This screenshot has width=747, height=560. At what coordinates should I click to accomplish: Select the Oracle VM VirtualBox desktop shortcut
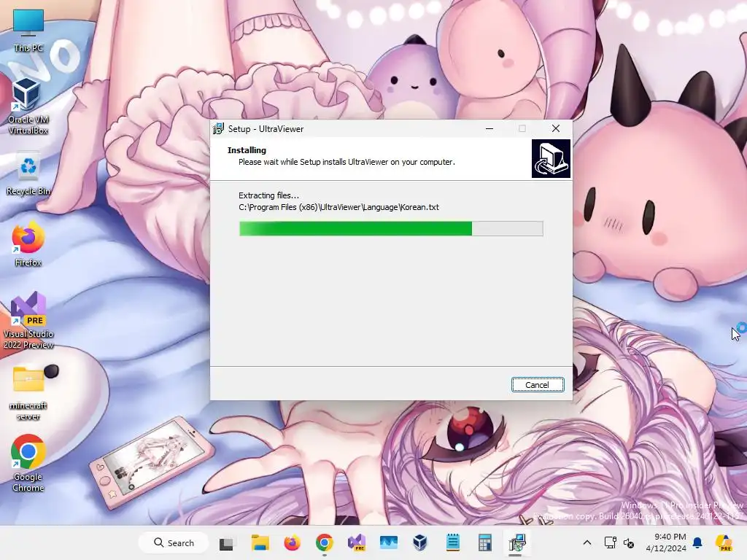coord(28,106)
